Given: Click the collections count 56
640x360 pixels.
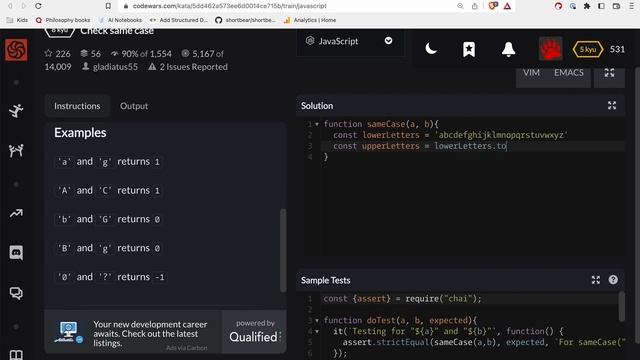Looking at the screenshot, I should point(90,54).
